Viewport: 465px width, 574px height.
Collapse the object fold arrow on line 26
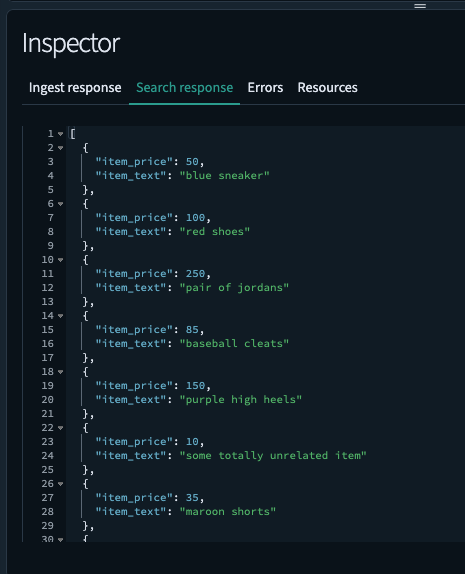[x=60, y=484]
